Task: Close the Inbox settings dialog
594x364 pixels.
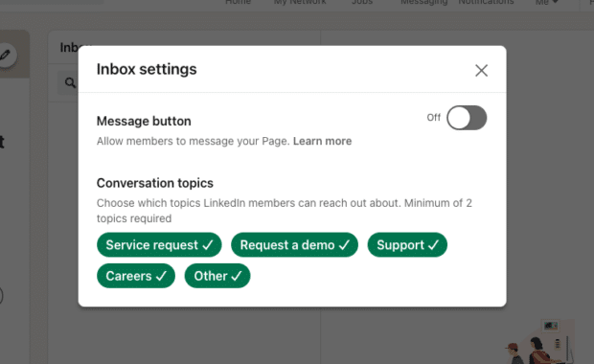Action: pyautogui.click(x=481, y=70)
